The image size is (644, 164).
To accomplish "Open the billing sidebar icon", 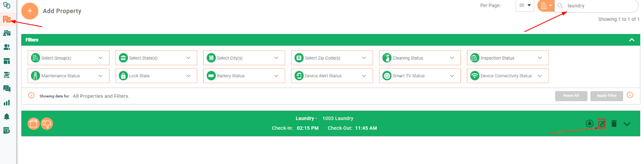I will click(7, 131).
